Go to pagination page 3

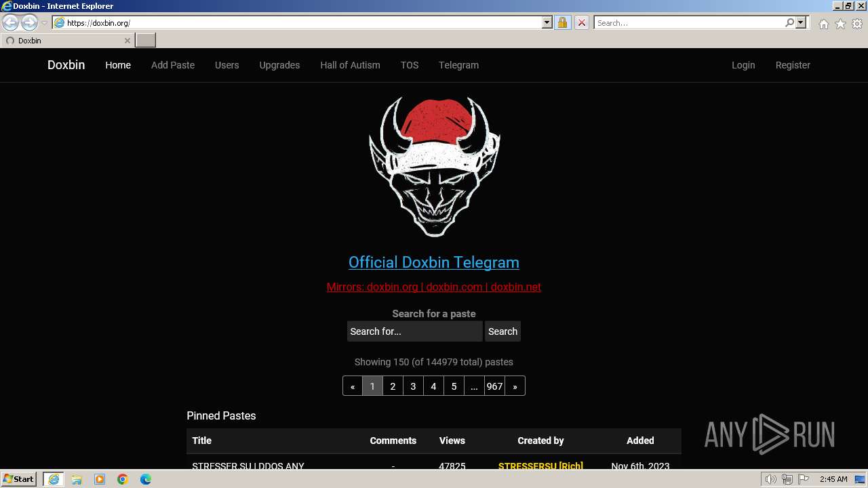tap(413, 386)
